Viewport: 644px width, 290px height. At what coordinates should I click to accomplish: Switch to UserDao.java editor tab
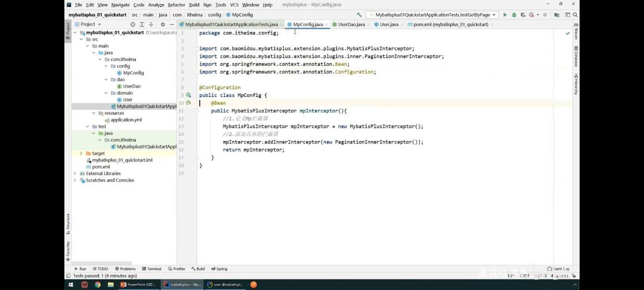point(351,24)
